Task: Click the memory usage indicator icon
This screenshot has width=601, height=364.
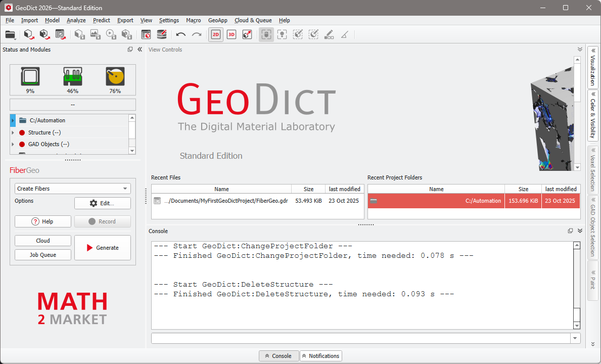Action: click(72, 76)
